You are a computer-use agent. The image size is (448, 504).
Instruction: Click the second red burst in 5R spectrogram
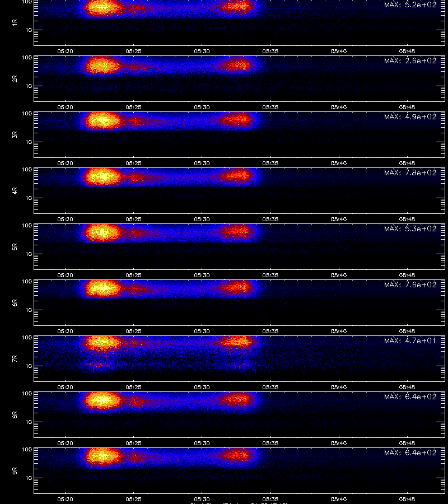[x=236, y=232]
